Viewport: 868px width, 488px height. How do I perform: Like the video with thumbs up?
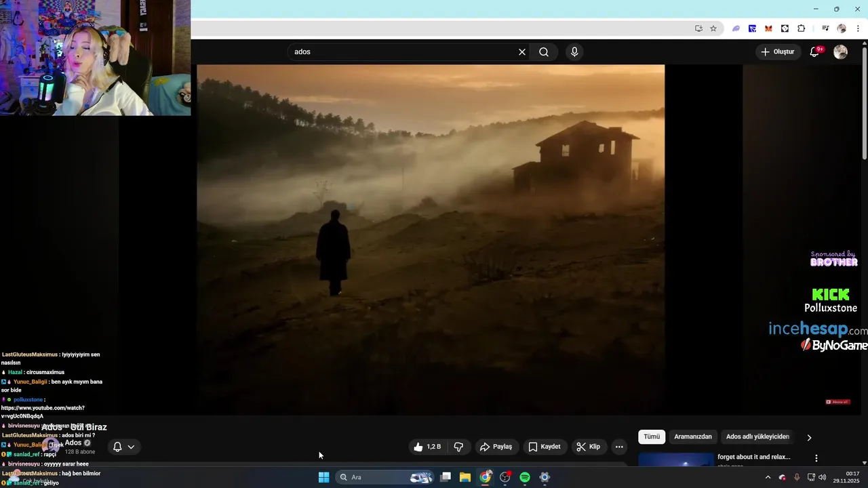tap(428, 447)
